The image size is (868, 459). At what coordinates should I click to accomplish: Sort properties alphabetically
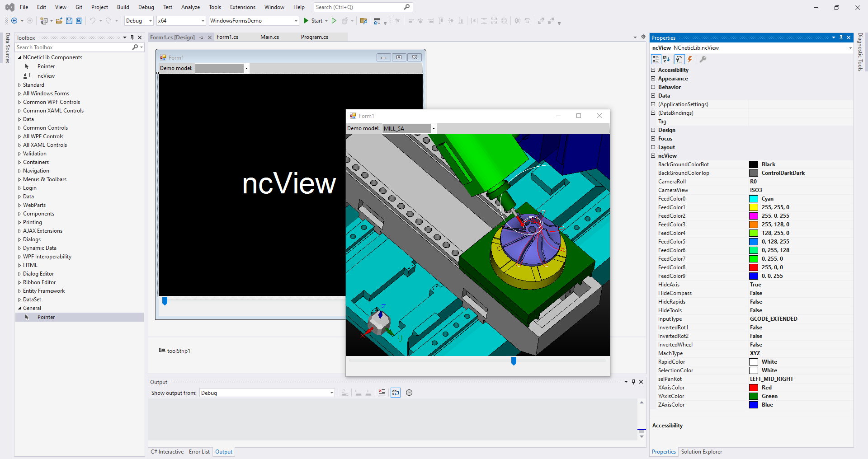(x=666, y=59)
